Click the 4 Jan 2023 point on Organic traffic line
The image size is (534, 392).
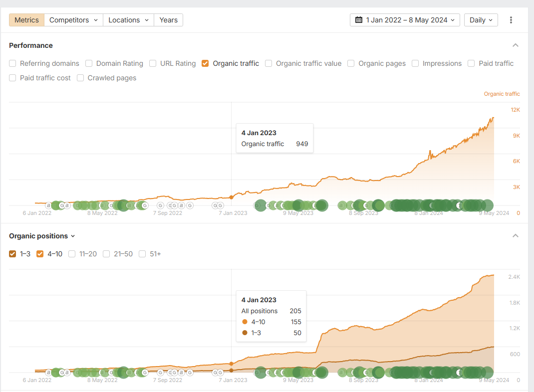point(232,197)
